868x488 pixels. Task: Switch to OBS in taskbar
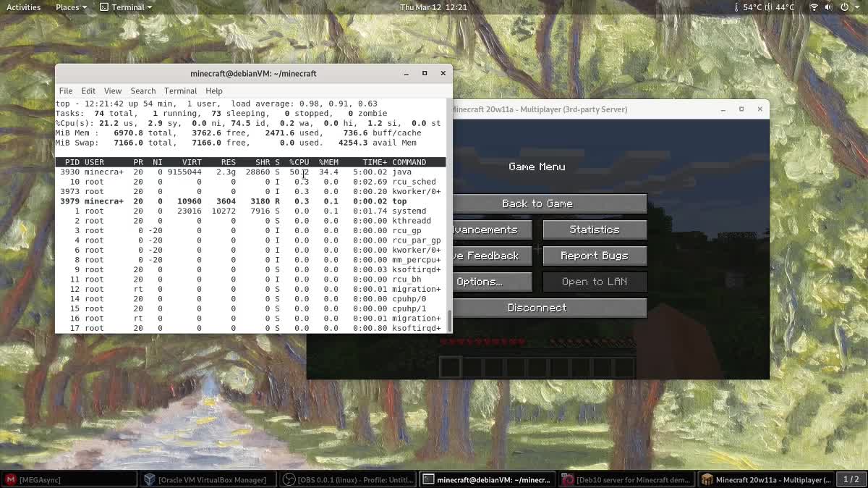tap(348, 479)
